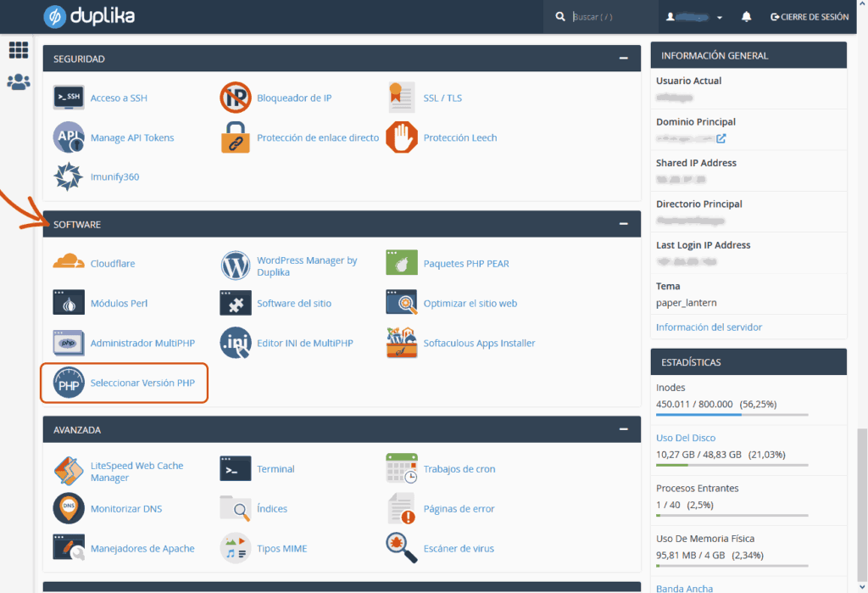Open WordPress Manager by Duplika icon
Screen dimensions: 868x593
click(235, 266)
